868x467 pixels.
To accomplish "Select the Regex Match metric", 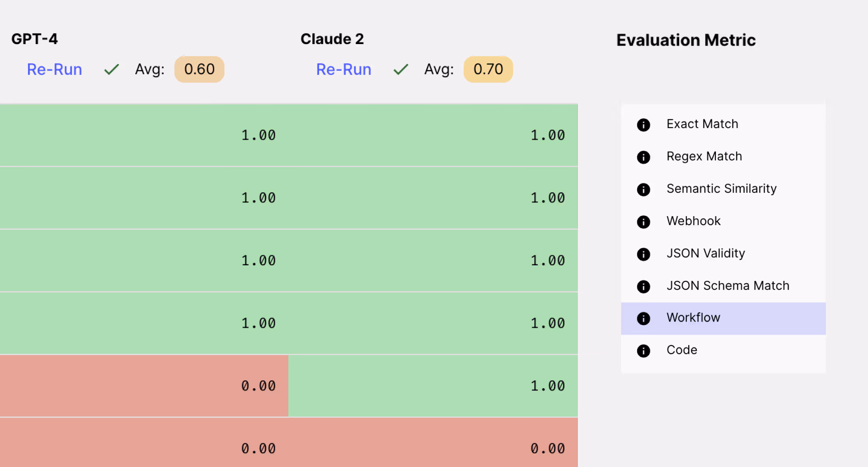I will tap(723, 156).
